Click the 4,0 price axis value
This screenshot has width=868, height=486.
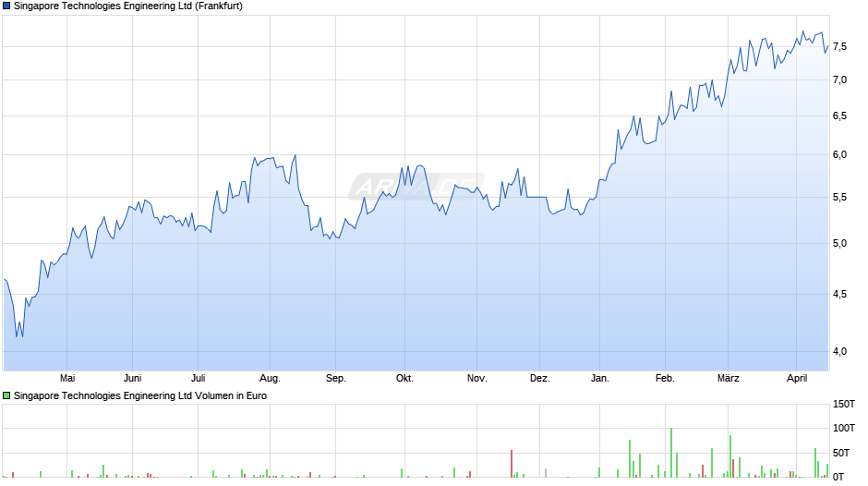[839, 351]
